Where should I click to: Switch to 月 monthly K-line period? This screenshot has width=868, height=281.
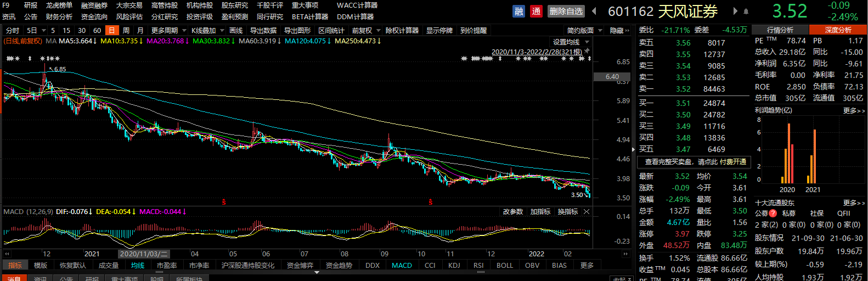coord(140,31)
